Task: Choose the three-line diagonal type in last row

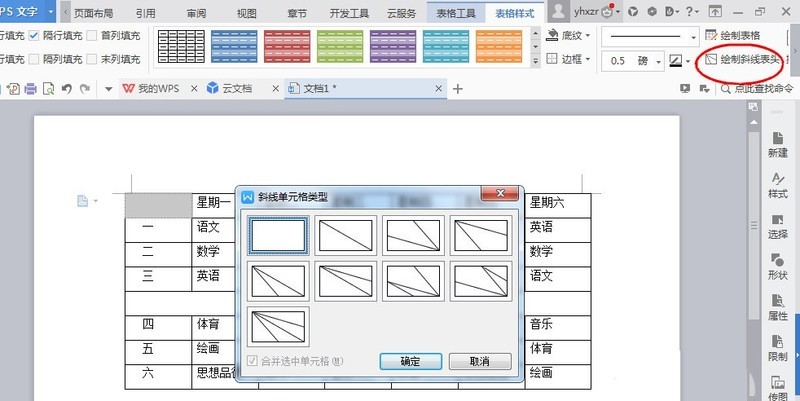Action: (x=278, y=327)
